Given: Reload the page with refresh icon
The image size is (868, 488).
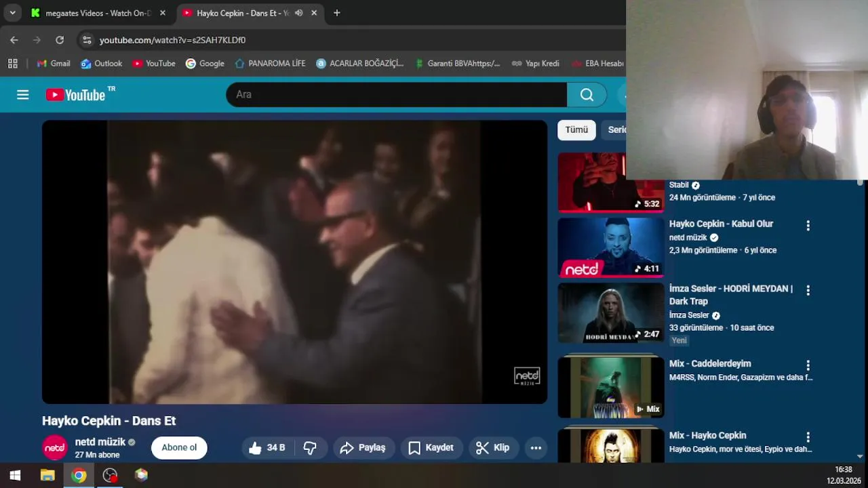Looking at the screenshot, I should pos(60,40).
